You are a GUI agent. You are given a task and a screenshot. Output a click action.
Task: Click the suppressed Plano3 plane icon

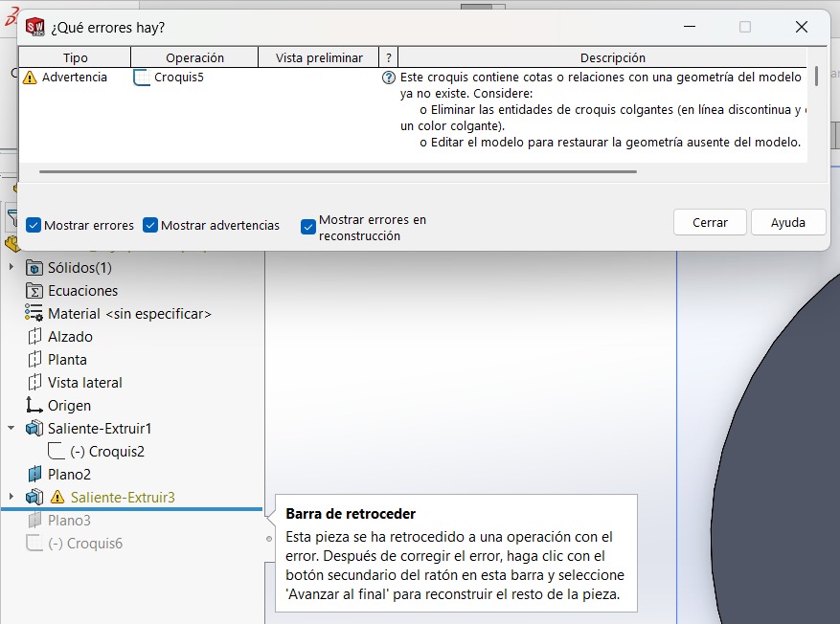(x=34, y=520)
